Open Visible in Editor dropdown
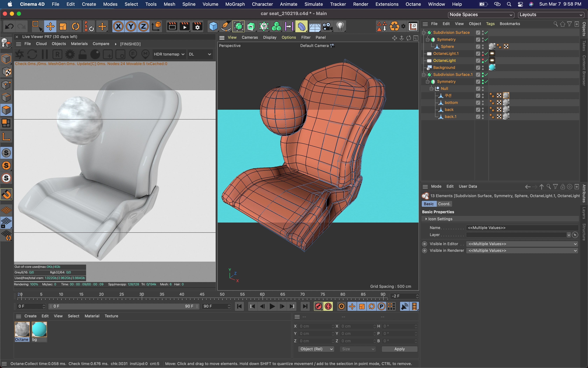This screenshot has width=588, height=368. tap(522, 244)
